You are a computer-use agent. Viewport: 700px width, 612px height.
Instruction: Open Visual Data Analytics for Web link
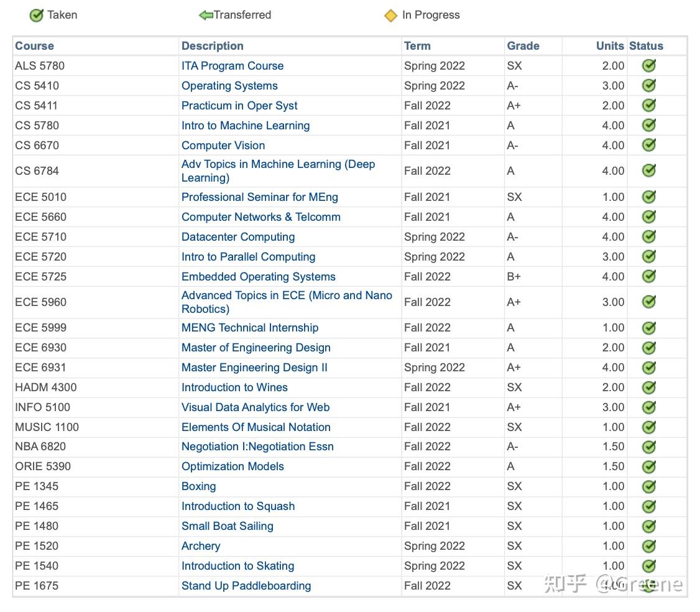255,407
